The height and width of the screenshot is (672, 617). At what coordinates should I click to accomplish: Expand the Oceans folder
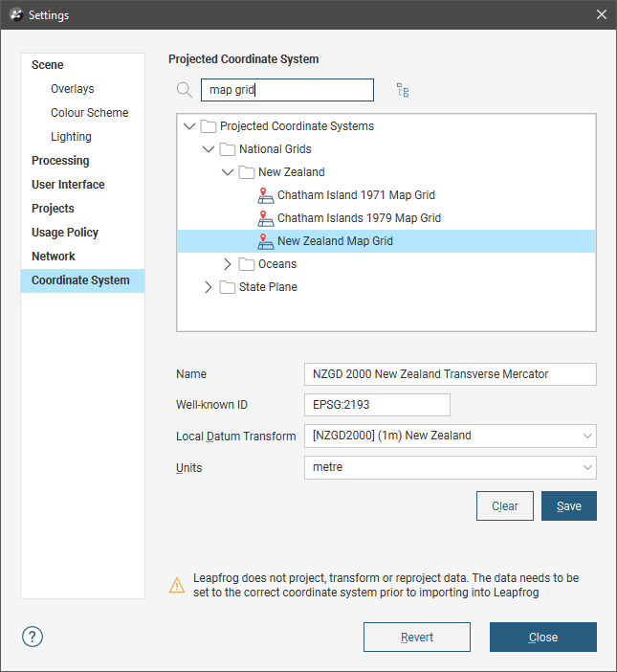(x=228, y=264)
